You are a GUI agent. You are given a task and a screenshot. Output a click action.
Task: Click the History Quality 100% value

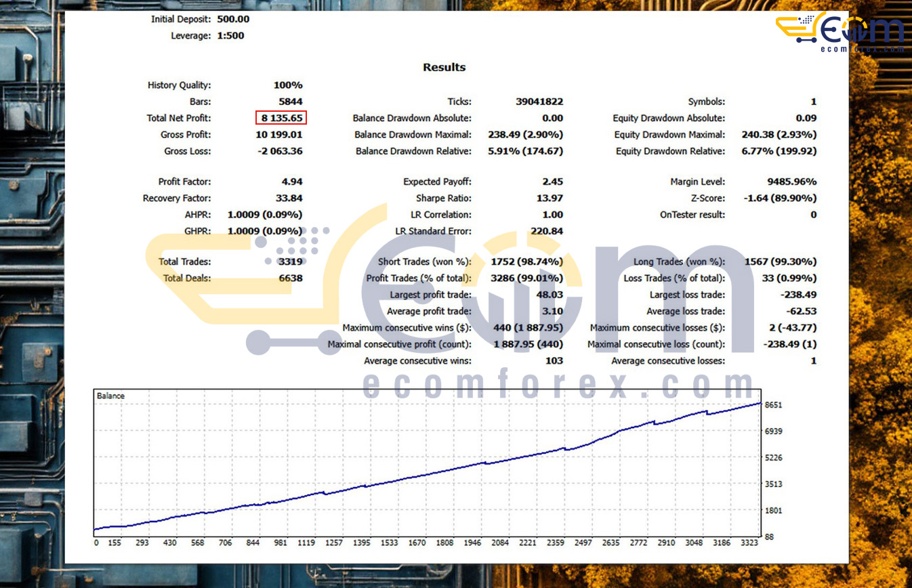point(288,85)
